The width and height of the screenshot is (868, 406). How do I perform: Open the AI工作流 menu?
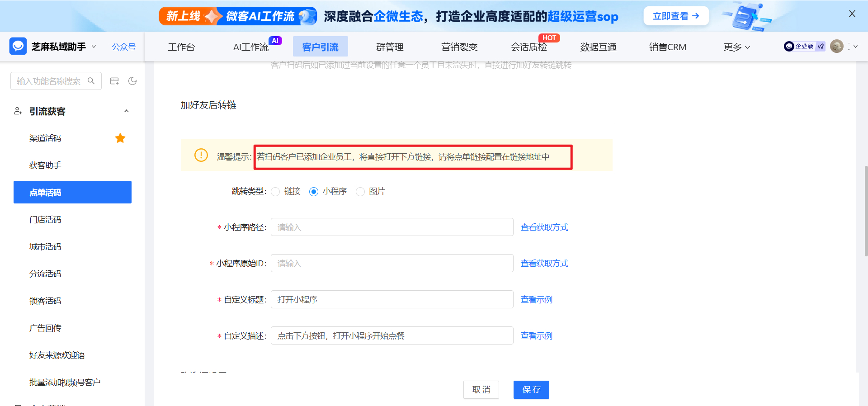pyautogui.click(x=251, y=47)
